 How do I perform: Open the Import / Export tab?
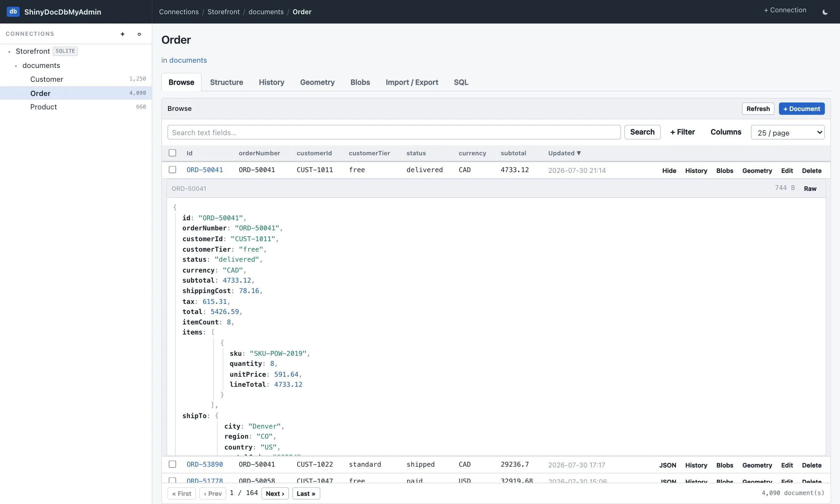pos(412,82)
